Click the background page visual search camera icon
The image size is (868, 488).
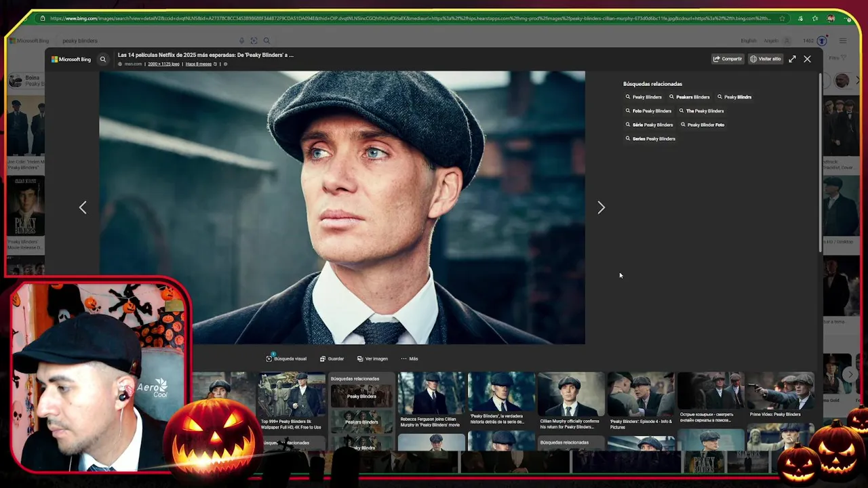click(254, 41)
